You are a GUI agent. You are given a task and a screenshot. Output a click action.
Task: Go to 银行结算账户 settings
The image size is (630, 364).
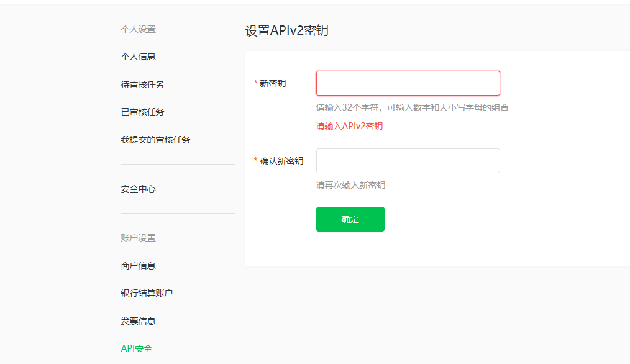coord(147,293)
